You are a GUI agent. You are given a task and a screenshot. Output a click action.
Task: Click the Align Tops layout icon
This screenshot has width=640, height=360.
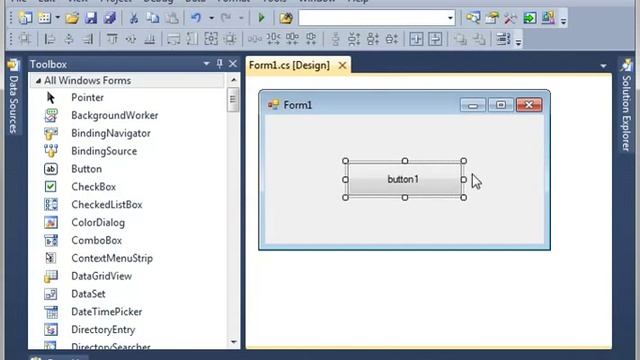112,39
